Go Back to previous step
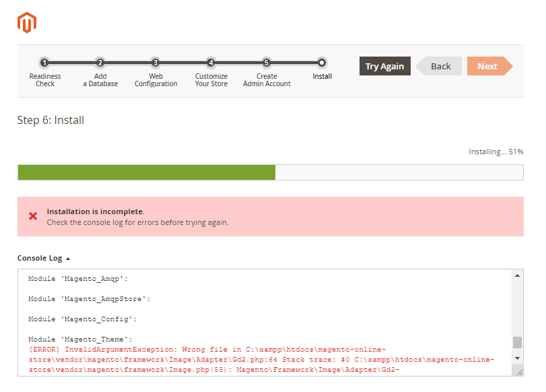 [x=440, y=66]
